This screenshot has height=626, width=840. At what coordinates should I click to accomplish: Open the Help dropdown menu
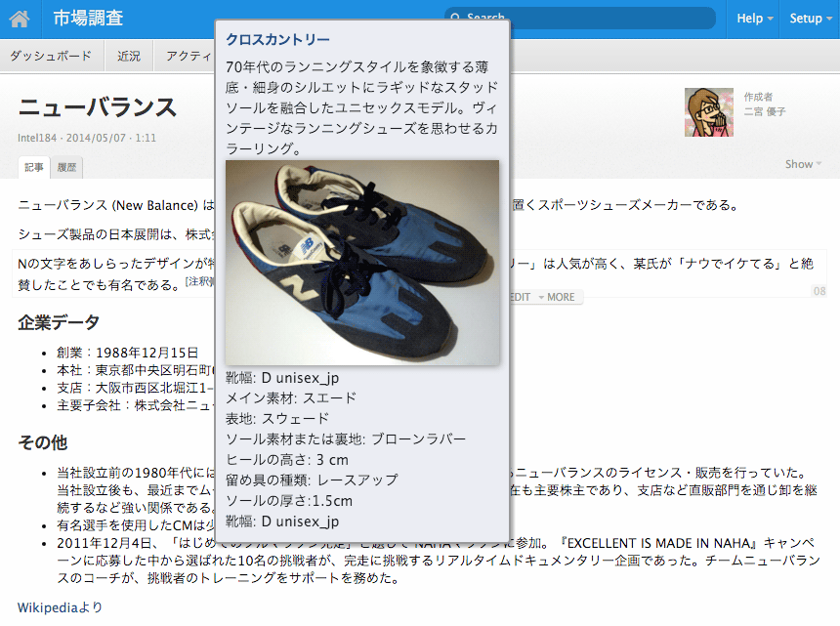754,19
